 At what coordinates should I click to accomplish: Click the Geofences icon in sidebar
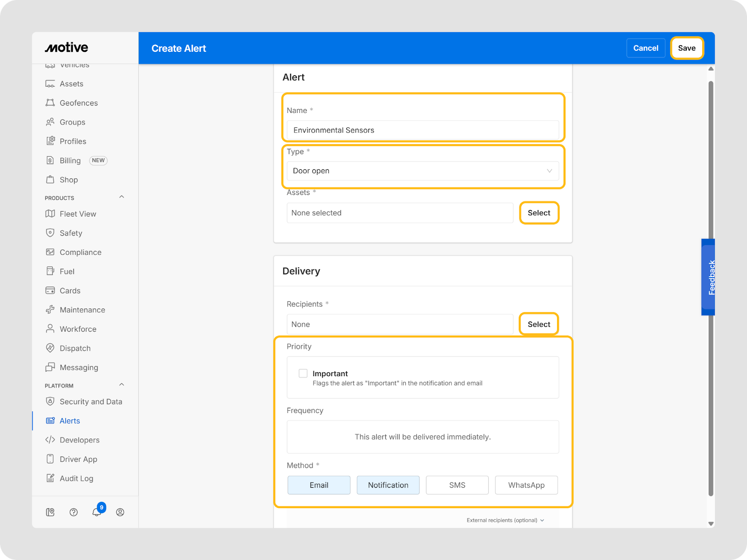[x=50, y=103]
